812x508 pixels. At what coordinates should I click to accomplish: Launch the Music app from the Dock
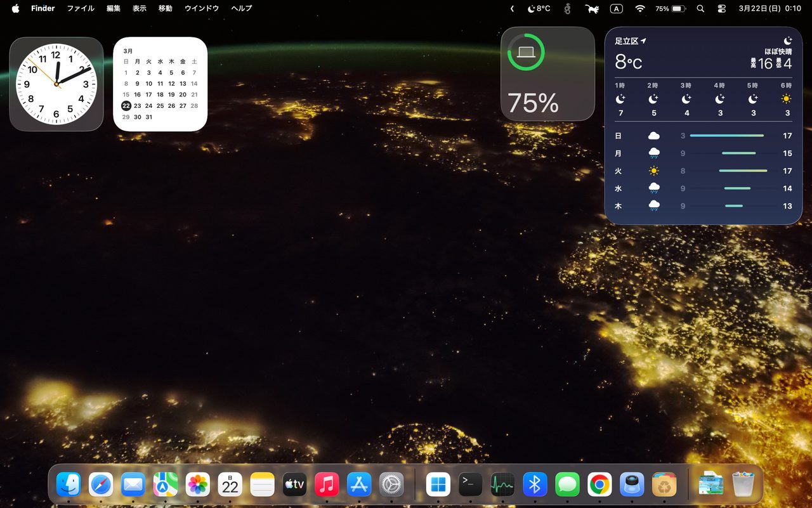327,485
